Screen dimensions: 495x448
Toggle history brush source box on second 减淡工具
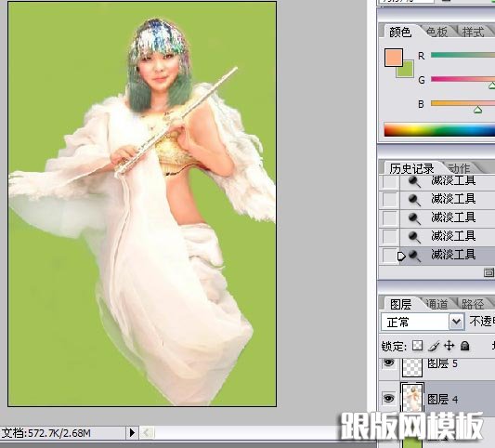click(x=389, y=199)
